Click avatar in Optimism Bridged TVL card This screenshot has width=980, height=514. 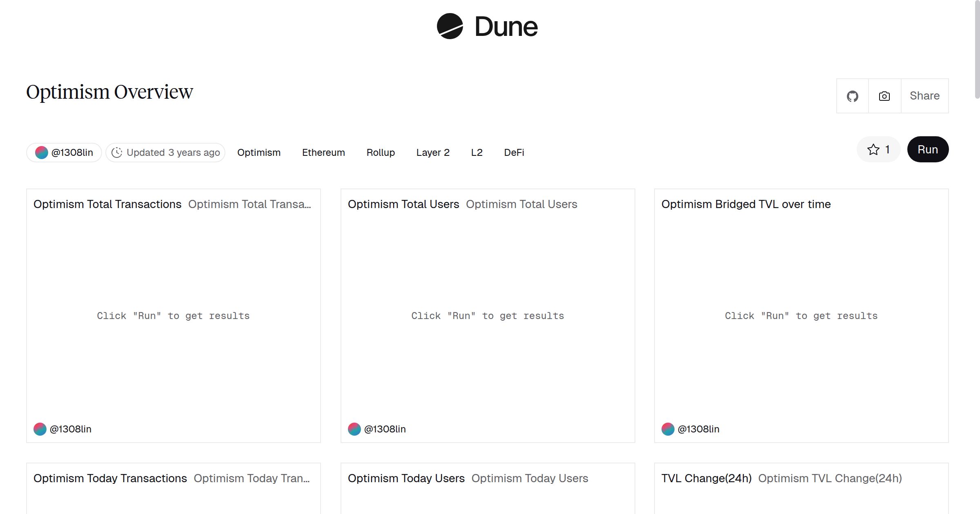(x=668, y=429)
